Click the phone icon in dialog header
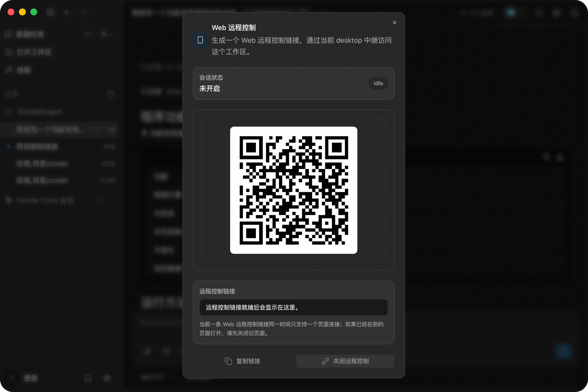This screenshot has width=588, height=392. (x=200, y=40)
